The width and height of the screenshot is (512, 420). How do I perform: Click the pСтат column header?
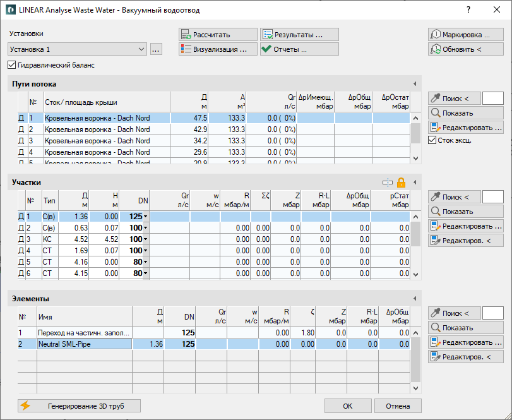coord(391,201)
